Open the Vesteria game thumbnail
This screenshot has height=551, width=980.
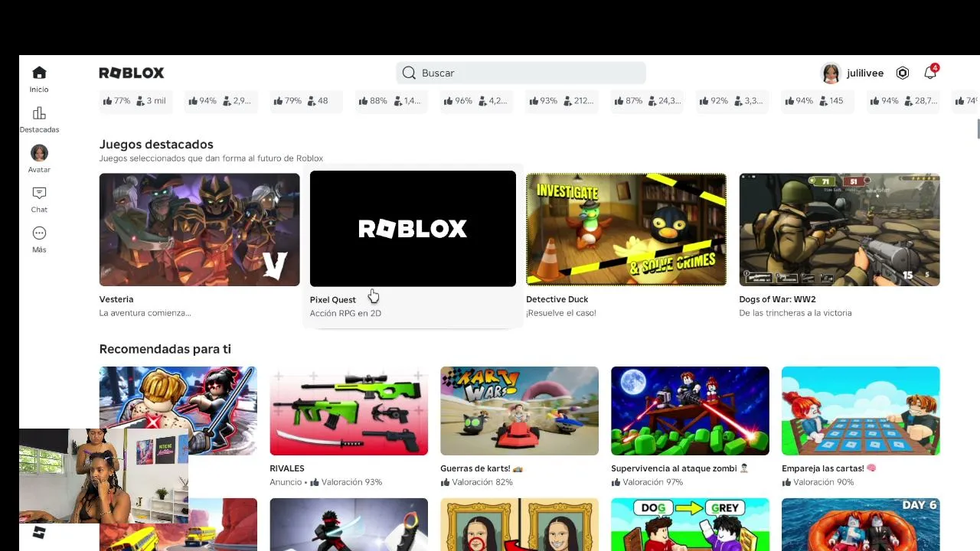[x=199, y=230]
